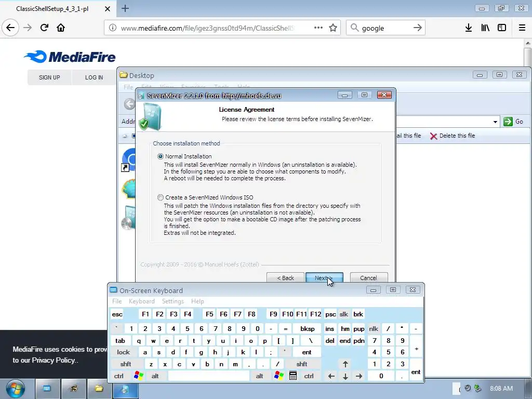
Task: Click the numpad 0 key
Action: click(381, 376)
